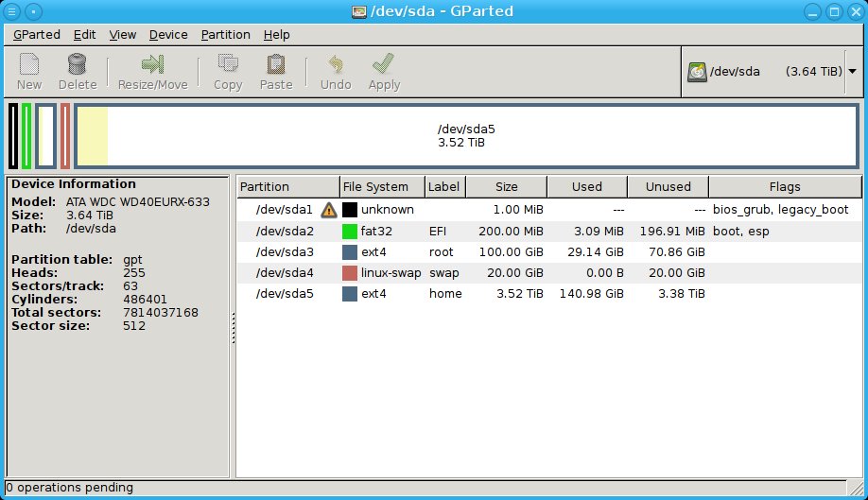Select the /dev/sda2 partition row
The image size is (868, 500).
pyautogui.click(x=549, y=232)
